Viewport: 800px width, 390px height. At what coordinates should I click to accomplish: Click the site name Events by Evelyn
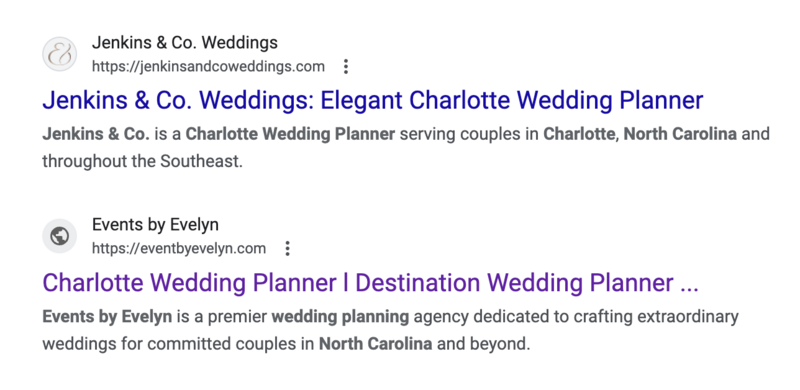[155, 225]
